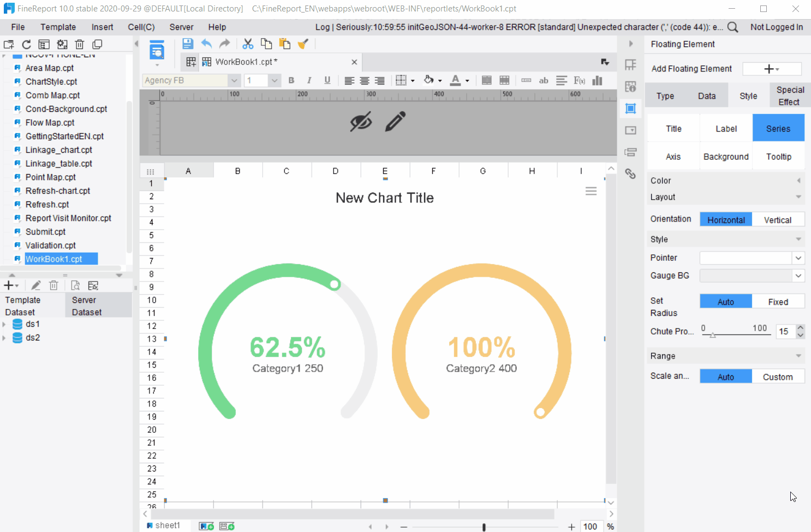The image size is (811, 532).
Task: Select the Cut tool icon
Action: [x=248, y=44]
